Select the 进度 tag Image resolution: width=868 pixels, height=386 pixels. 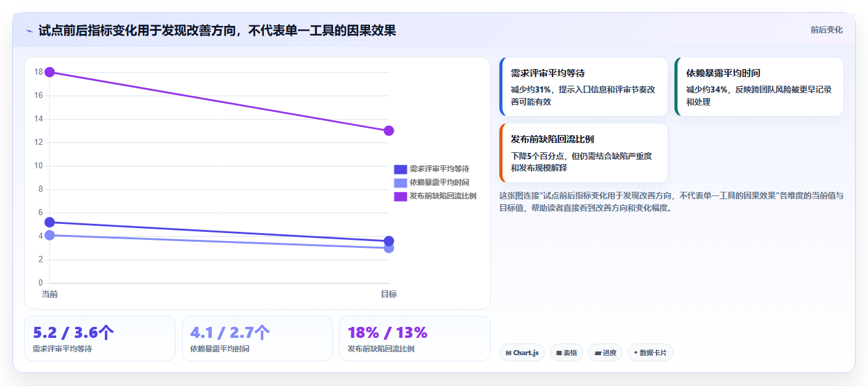[605, 353]
